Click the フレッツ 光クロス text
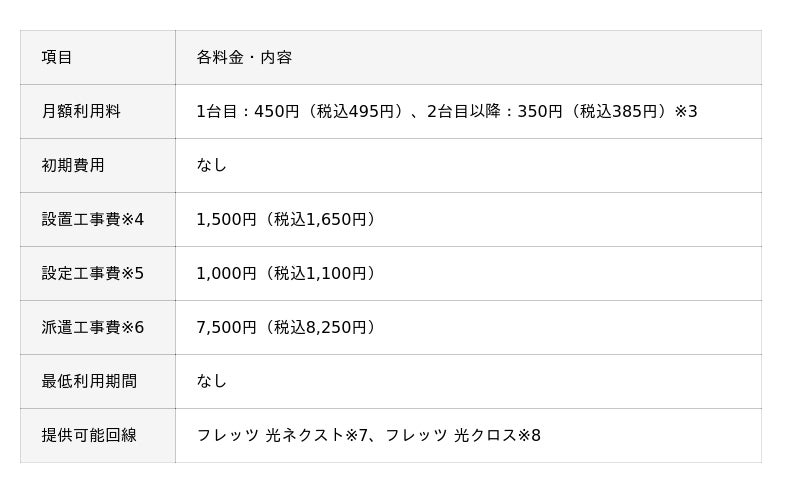 click(451, 436)
